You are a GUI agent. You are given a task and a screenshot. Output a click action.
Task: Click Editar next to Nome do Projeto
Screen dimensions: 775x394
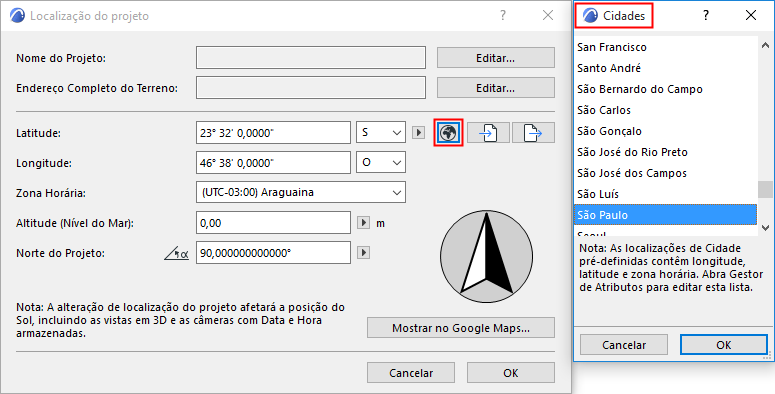(496, 58)
